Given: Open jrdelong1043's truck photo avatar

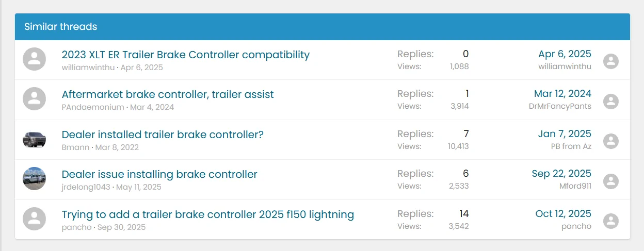Looking at the screenshot, I should (35, 179).
